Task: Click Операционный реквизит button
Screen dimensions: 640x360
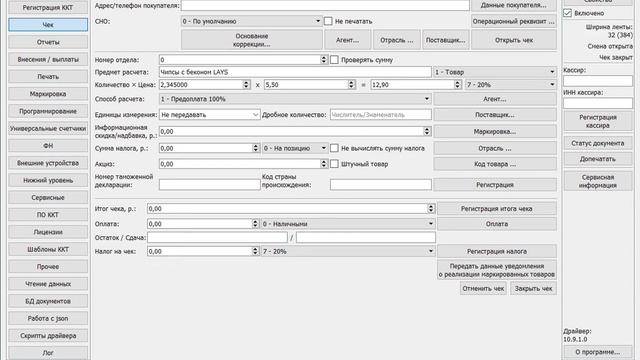Action: (514, 21)
